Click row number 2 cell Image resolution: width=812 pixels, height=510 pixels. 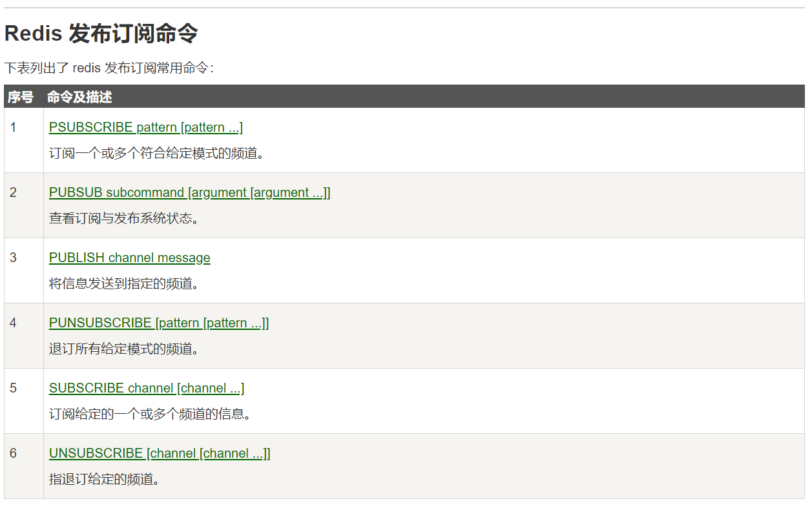[14, 192]
